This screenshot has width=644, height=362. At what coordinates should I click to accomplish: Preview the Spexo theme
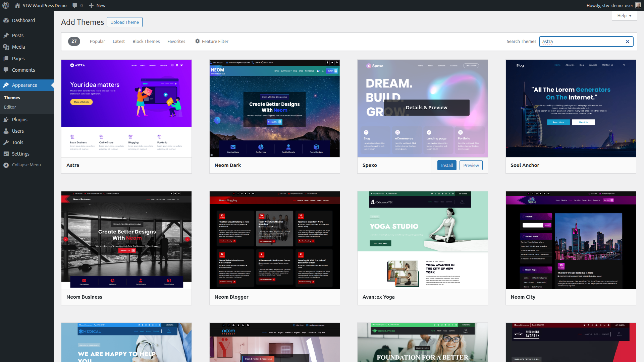(x=471, y=165)
